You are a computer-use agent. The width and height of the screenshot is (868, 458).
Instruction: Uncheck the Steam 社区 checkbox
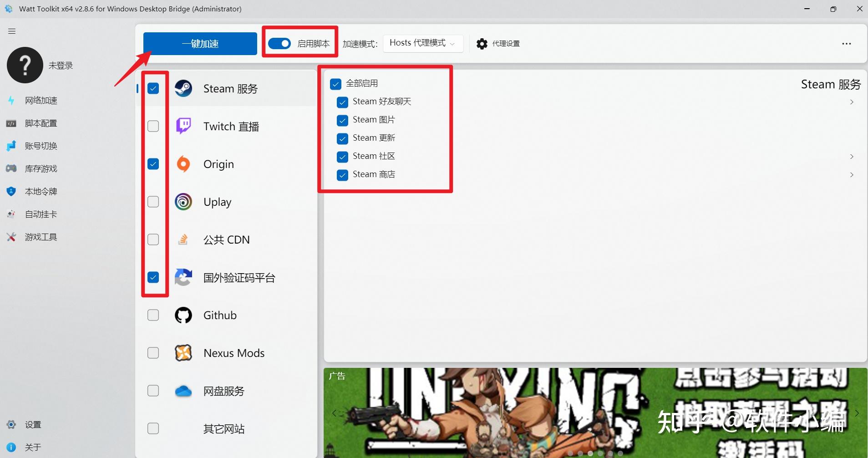(x=343, y=157)
